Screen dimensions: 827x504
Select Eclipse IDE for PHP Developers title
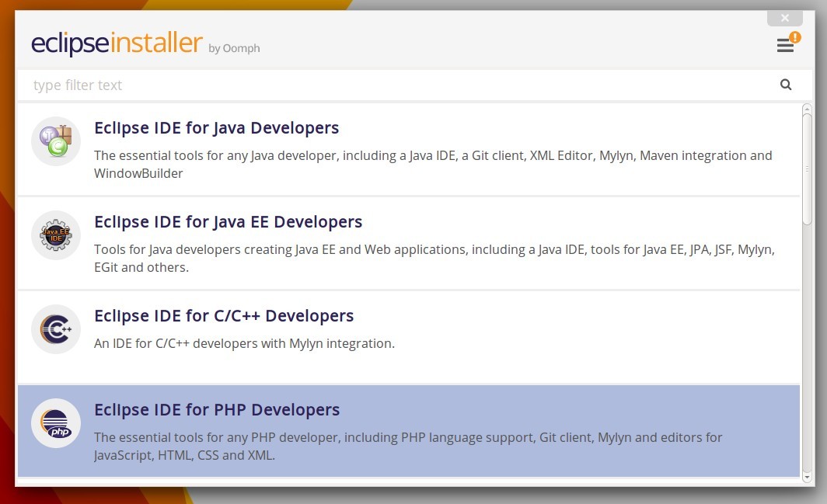[x=217, y=409]
